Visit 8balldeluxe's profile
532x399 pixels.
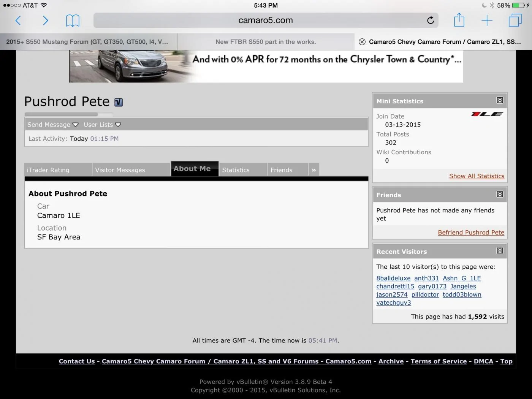[x=393, y=278]
